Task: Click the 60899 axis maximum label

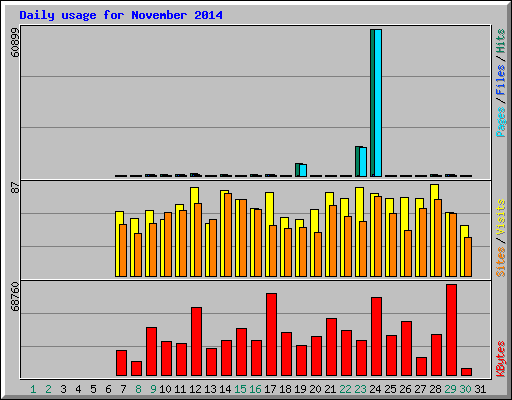Action: coord(15,42)
